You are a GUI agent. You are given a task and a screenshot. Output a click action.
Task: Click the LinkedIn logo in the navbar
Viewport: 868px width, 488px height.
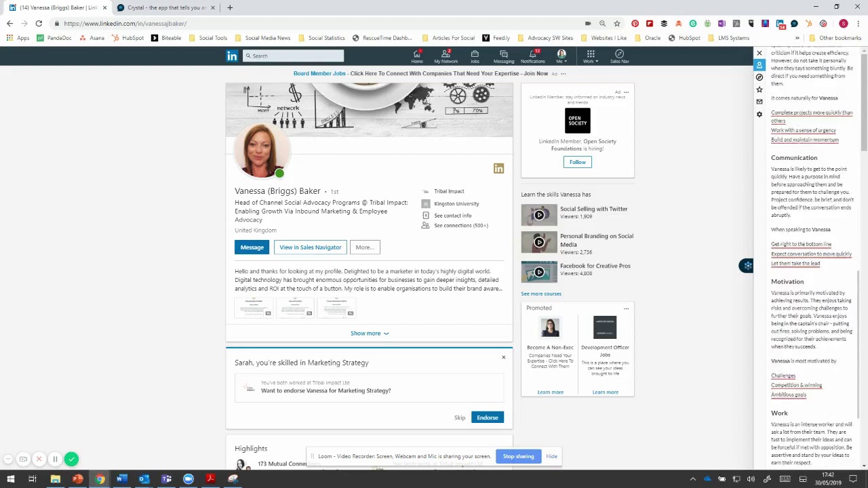pyautogui.click(x=232, y=56)
